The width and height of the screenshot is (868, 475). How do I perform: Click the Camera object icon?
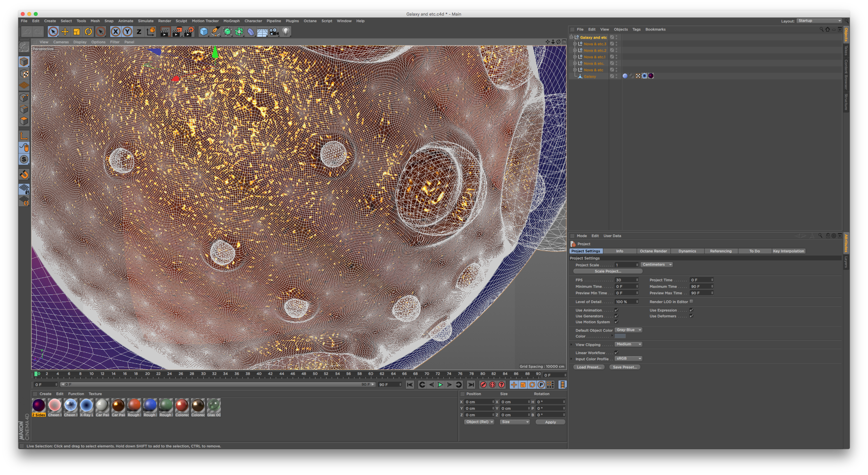point(274,32)
